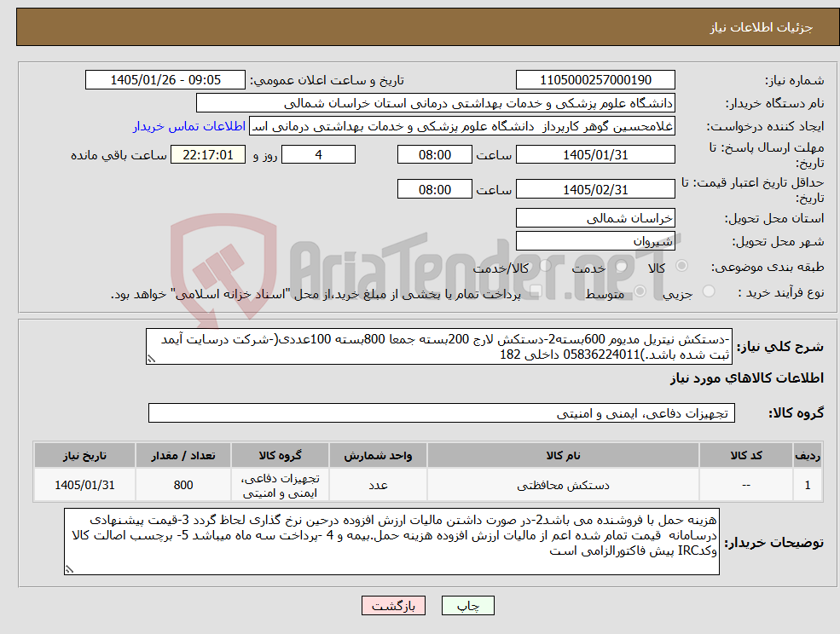Click the شرح کلی نیاز label
The width and height of the screenshot is (840, 634).
tap(780, 347)
